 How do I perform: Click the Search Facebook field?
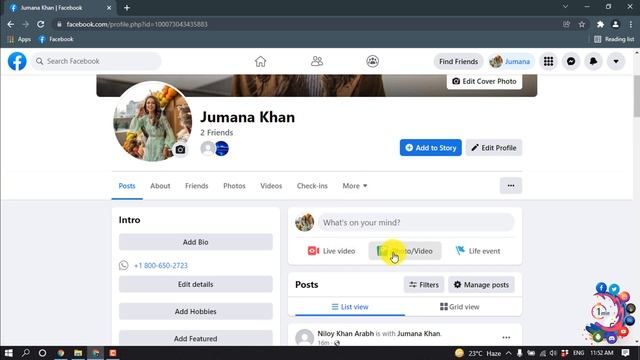coord(96,61)
